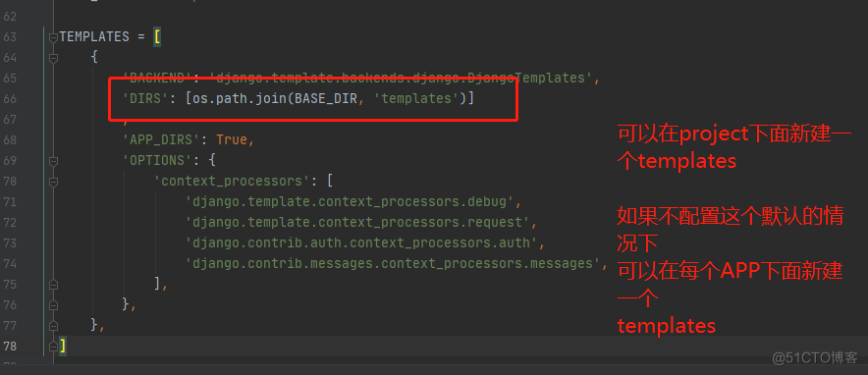The width and height of the screenshot is (868, 375).
Task: Click line number 62 in the gutter
Action: tap(10, 17)
